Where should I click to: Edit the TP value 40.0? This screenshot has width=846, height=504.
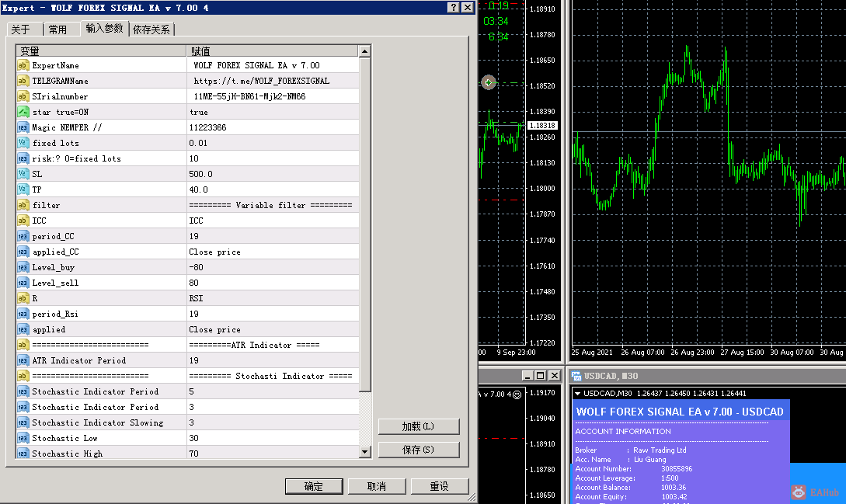pyautogui.click(x=273, y=189)
